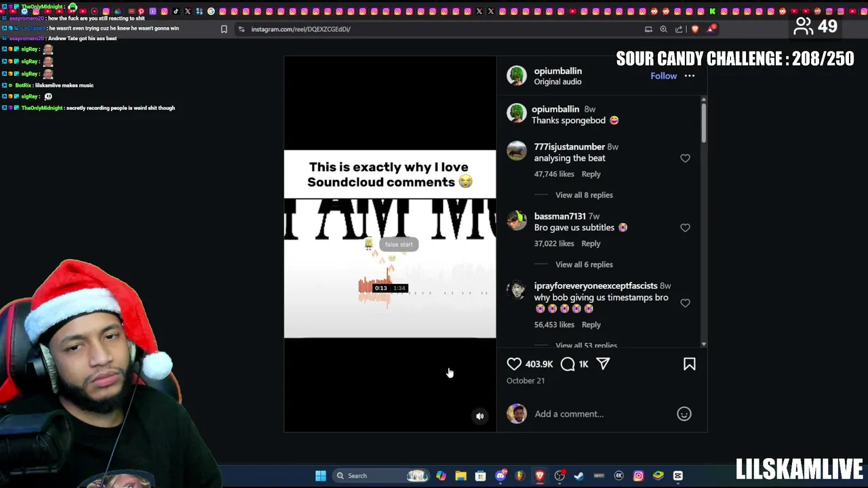Follow opiumballin
Screen dimensions: 868x488
[x=663, y=76]
